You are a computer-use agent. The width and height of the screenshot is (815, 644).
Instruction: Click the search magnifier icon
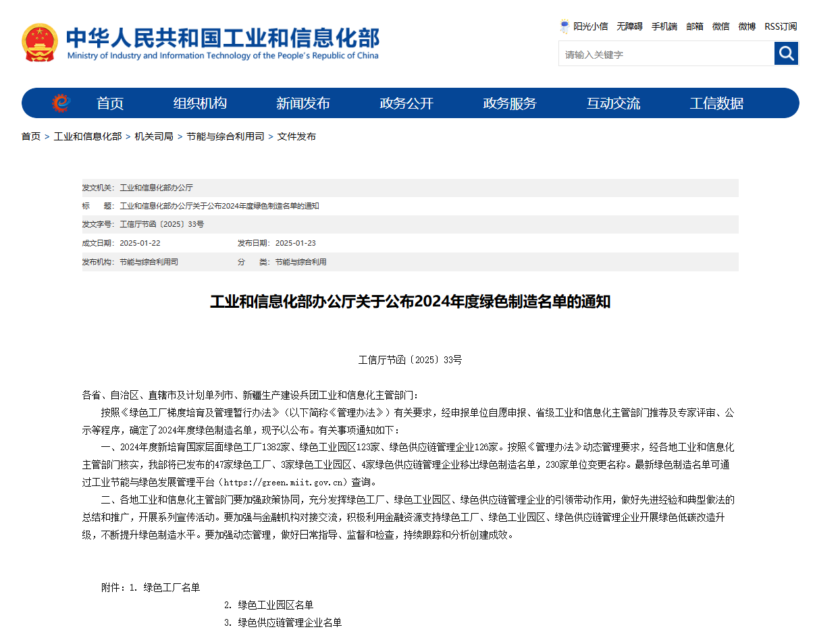[x=786, y=53]
